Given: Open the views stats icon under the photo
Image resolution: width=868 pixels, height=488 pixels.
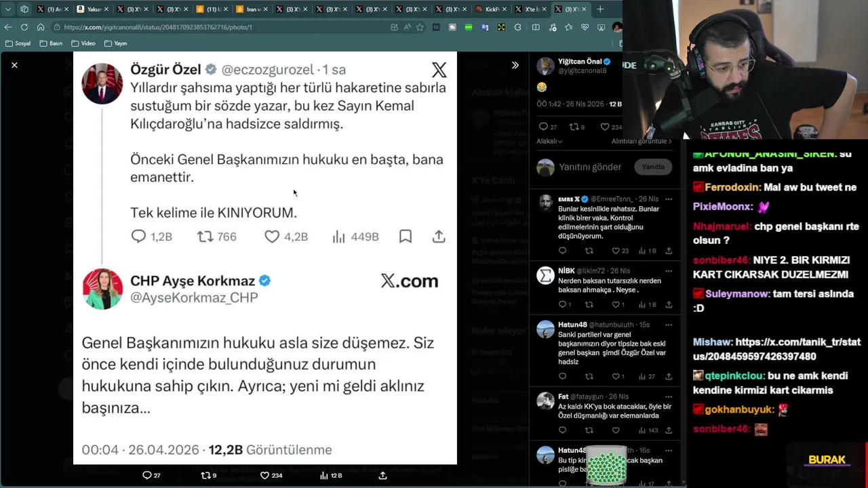Looking at the screenshot, I should [323, 475].
